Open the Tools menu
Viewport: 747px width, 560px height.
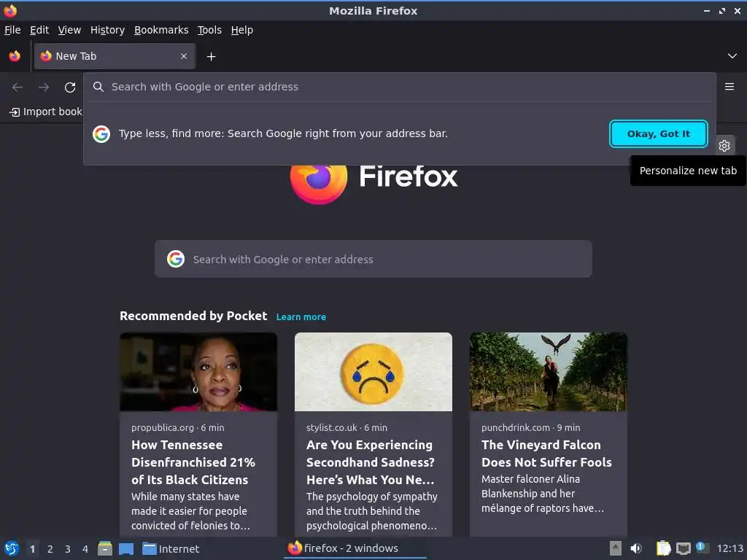coord(209,30)
